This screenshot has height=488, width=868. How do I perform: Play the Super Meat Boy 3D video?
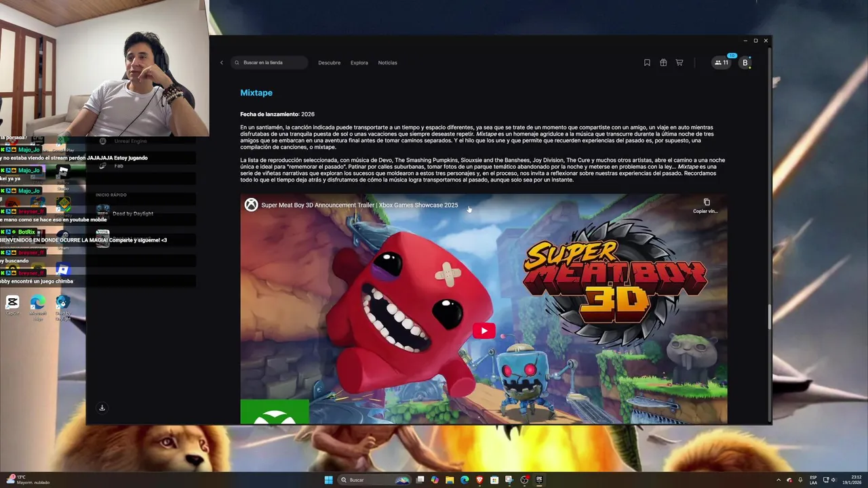point(484,331)
